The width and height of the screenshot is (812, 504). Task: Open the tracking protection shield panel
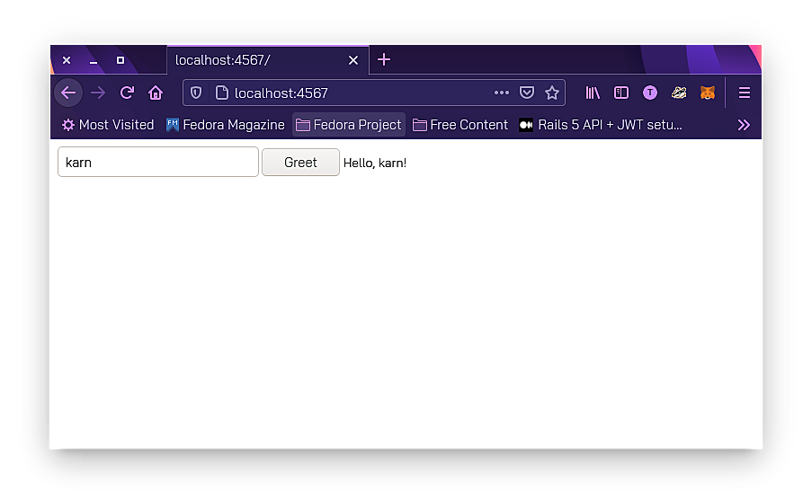click(x=196, y=93)
